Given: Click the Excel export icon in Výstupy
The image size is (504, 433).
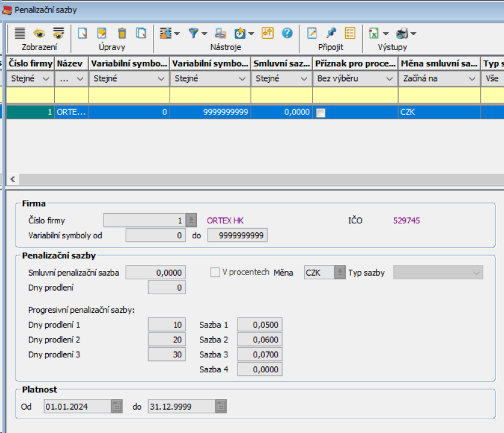Looking at the screenshot, I should tap(374, 33).
